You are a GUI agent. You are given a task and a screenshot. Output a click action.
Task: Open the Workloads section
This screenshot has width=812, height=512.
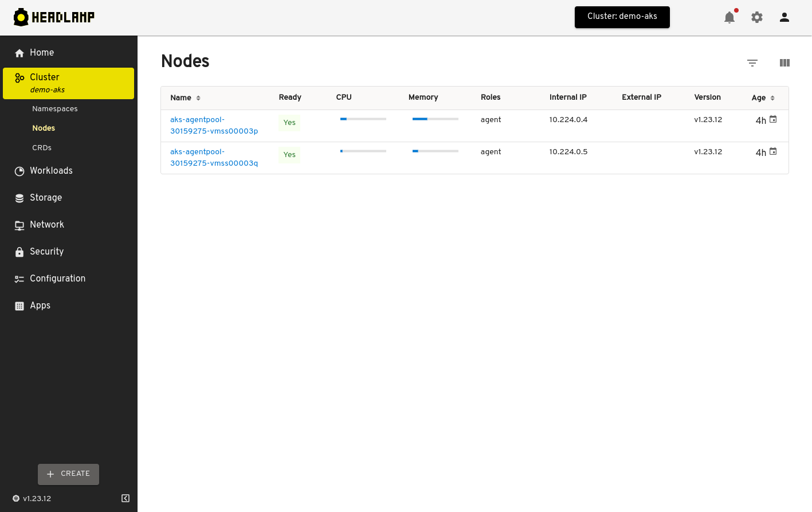(x=69, y=171)
